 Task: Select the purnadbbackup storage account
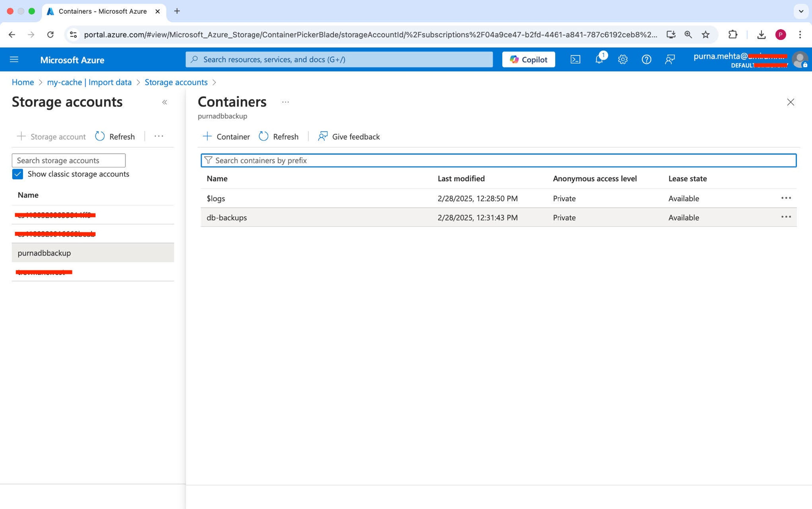[44, 253]
